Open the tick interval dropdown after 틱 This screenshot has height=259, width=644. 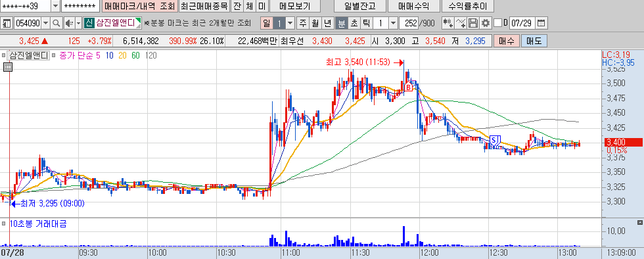click(393, 23)
